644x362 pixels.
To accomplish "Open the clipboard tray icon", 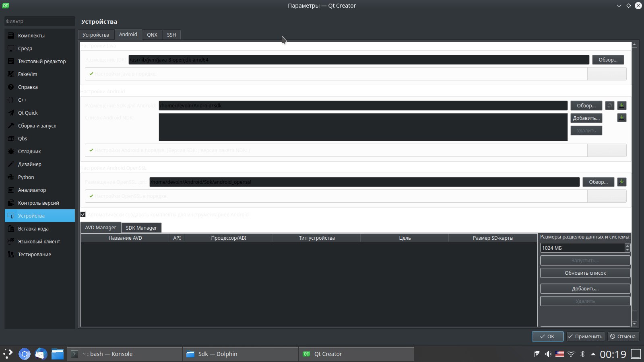I will (537, 354).
